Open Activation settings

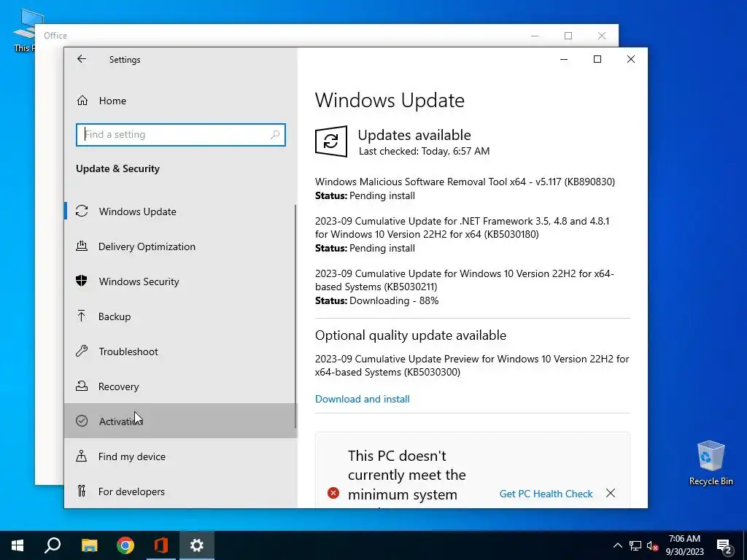180,421
